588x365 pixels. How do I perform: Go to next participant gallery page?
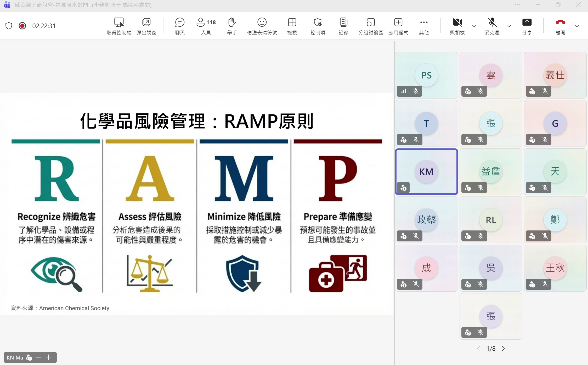503,349
